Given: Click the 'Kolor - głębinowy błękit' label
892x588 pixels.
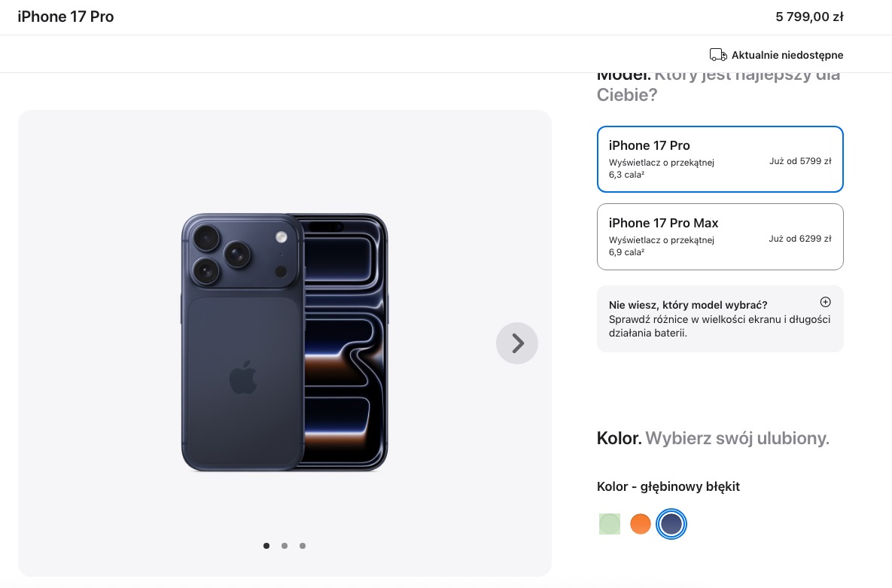Looking at the screenshot, I should pyautogui.click(x=668, y=486).
